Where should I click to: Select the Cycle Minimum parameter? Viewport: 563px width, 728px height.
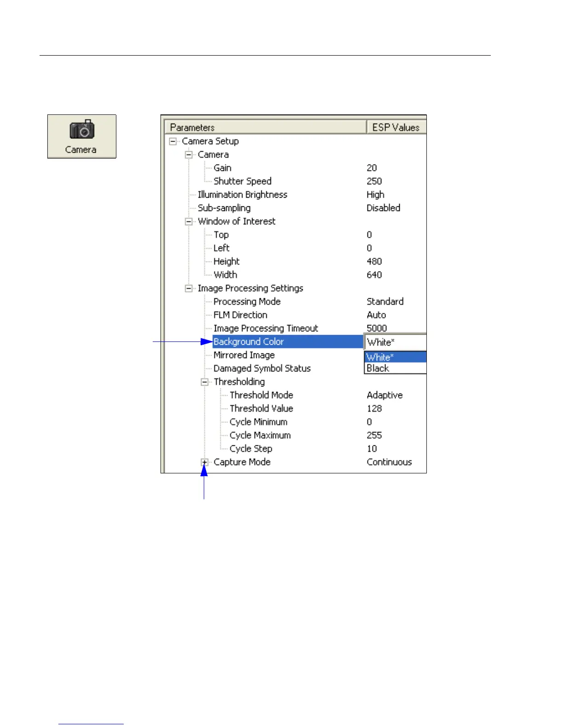[259, 422]
